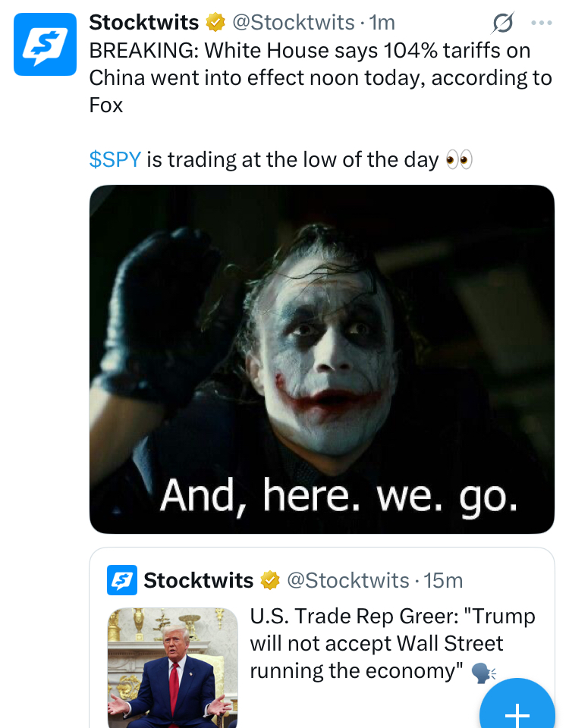Image resolution: width=569 pixels, height=728 pixels.
Task: Open the @Stocktwits handle in header
Action: 293,23
